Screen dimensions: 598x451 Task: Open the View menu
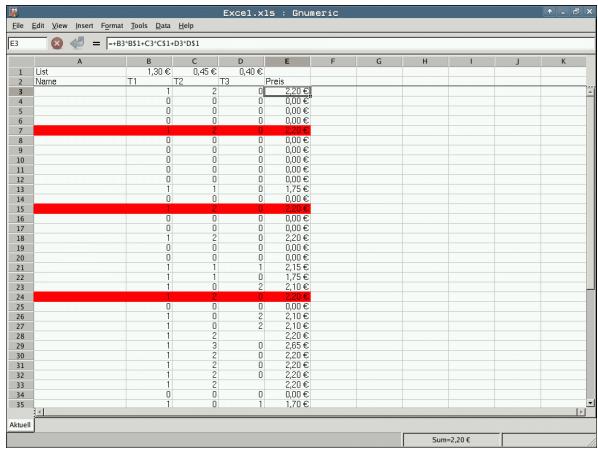click(59, 26)
